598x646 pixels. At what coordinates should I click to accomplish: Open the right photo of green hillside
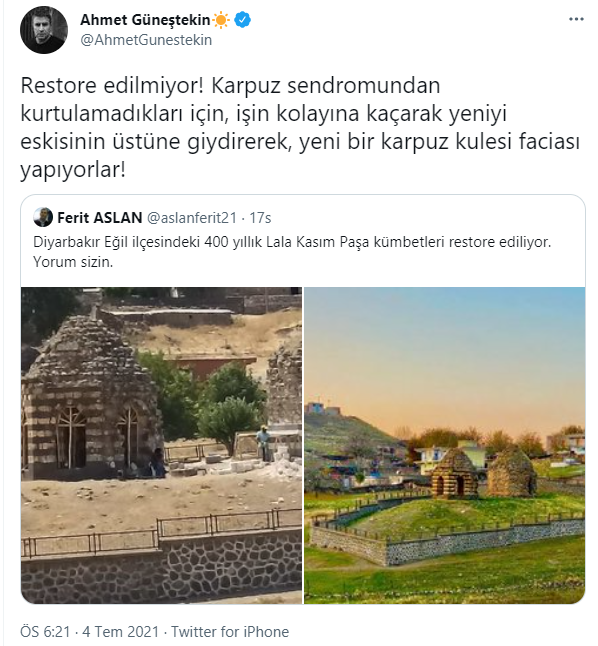[x=444, y=445]
